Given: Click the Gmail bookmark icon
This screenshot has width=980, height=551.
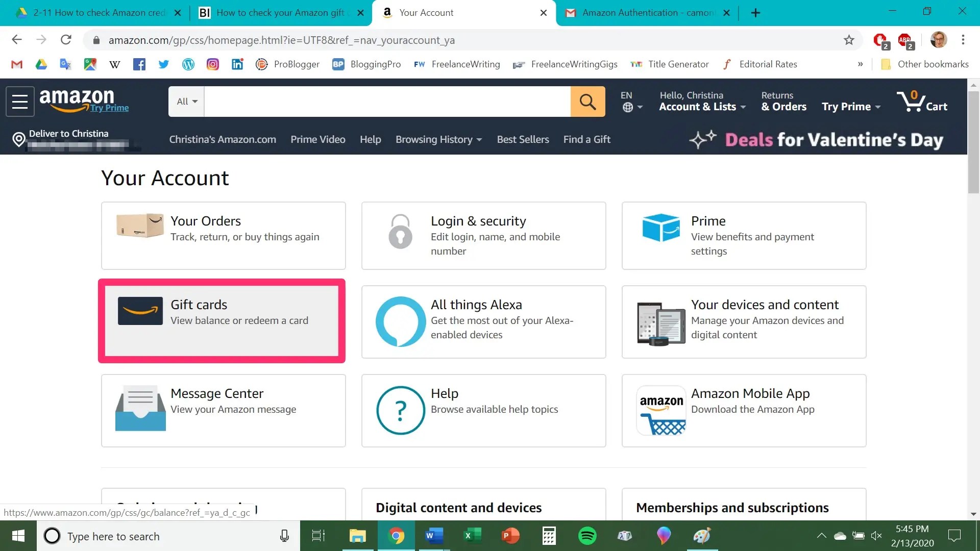Looking at the screenshot, I should point(17,64).
